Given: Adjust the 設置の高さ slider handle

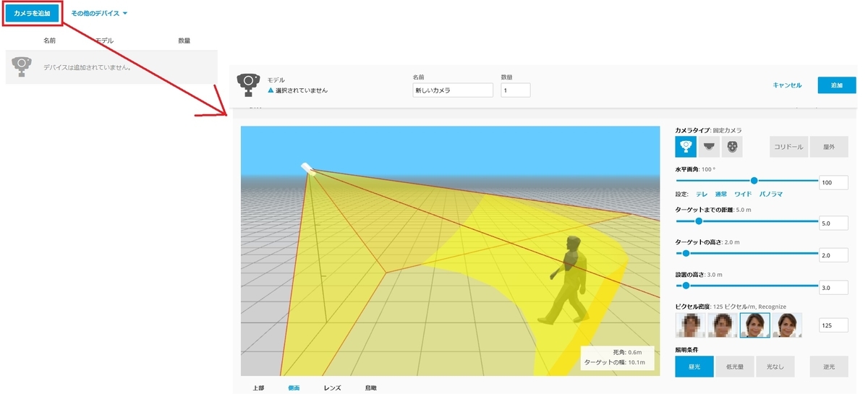Looking at the screenshot, I should click(x=686, y=286).
